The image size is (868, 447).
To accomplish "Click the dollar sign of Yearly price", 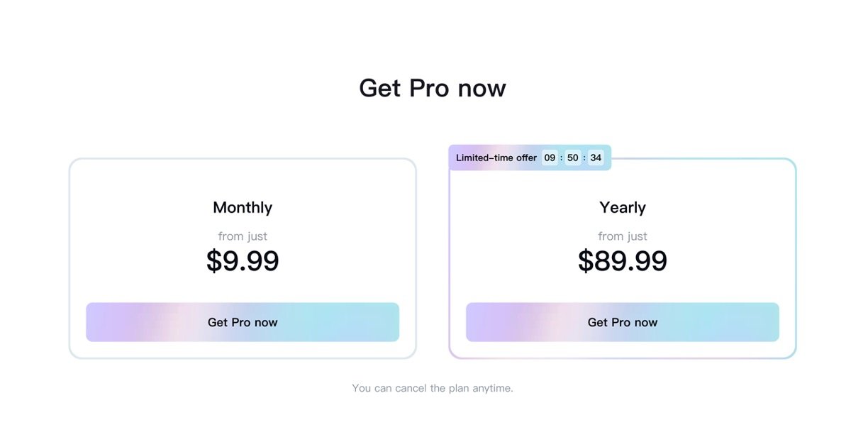I will [x=586, y=261].
